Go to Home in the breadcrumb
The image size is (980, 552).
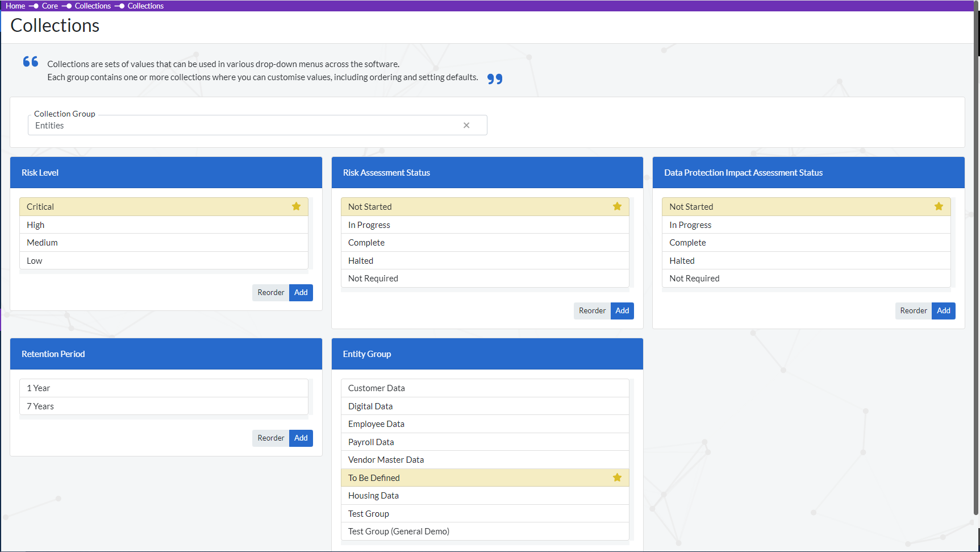[x=15, y=6]
